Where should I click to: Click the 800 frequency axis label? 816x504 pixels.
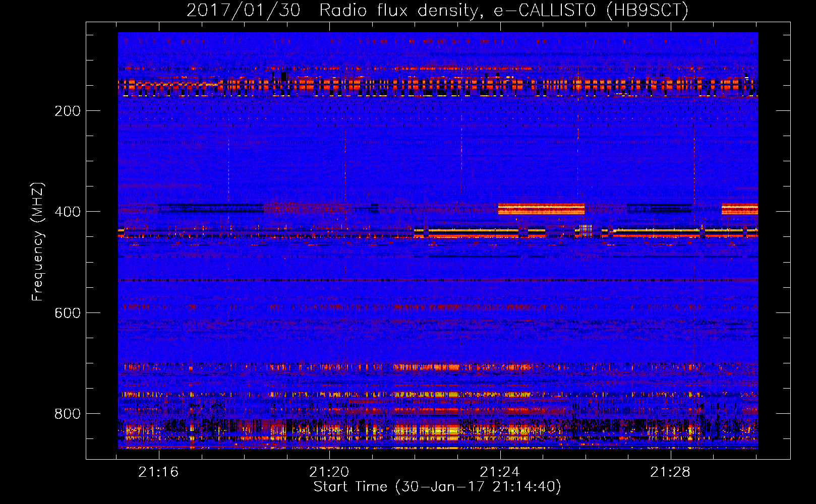pyautogui.click(x=68, y=414)
